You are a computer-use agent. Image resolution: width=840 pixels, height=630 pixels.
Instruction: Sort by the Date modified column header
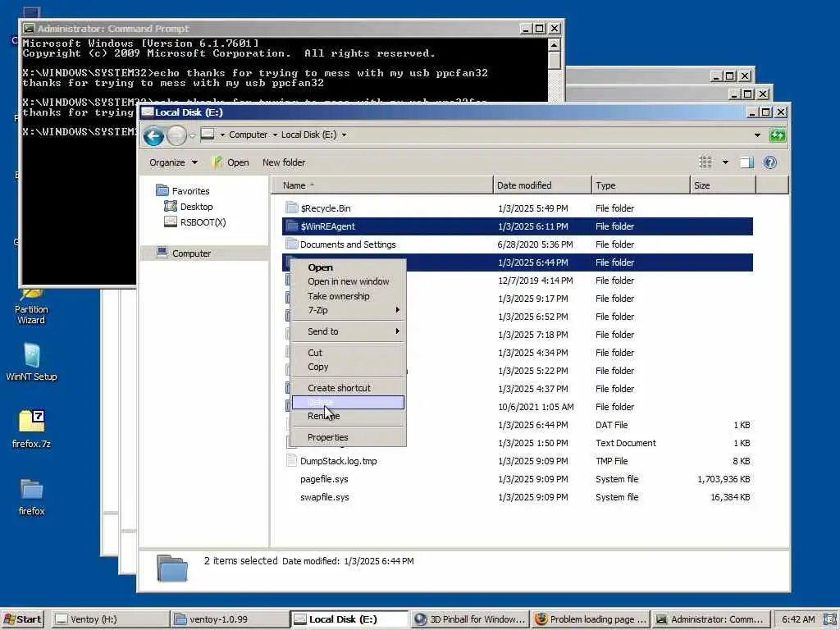[542, 185]
